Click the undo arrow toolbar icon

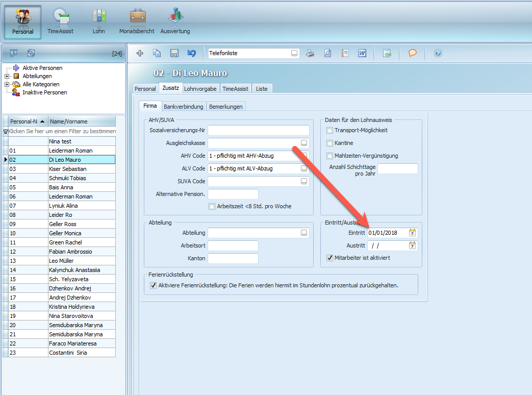192,53
